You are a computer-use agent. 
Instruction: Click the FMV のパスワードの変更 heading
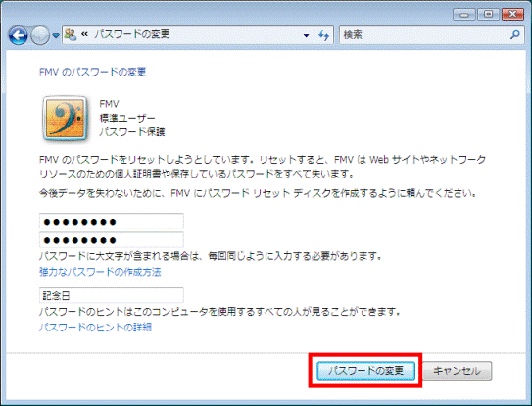(93, 72)
